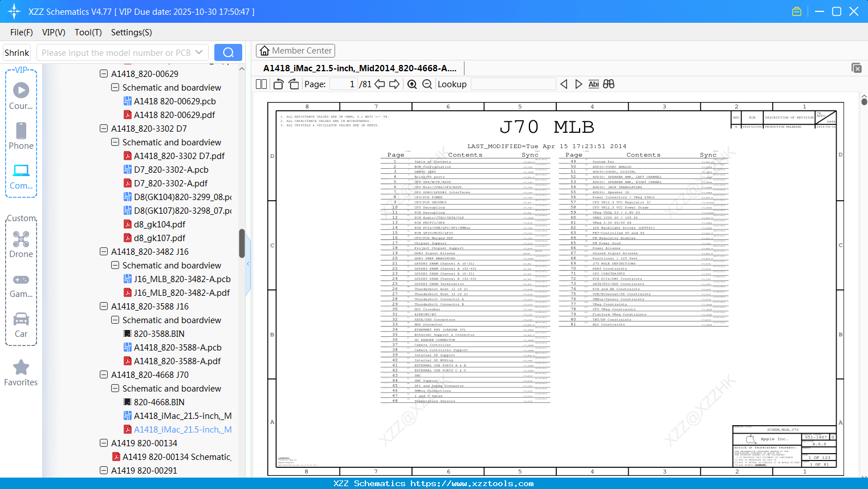Collapse the A1418_820-3482 J16 folder
The image size is (868, 489).
point(104,251)
